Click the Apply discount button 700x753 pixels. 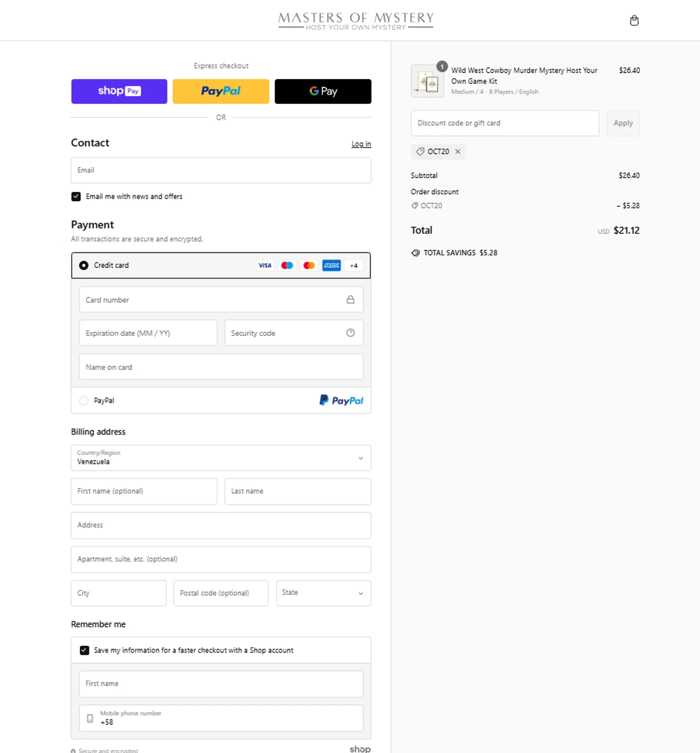click(623, 123)
